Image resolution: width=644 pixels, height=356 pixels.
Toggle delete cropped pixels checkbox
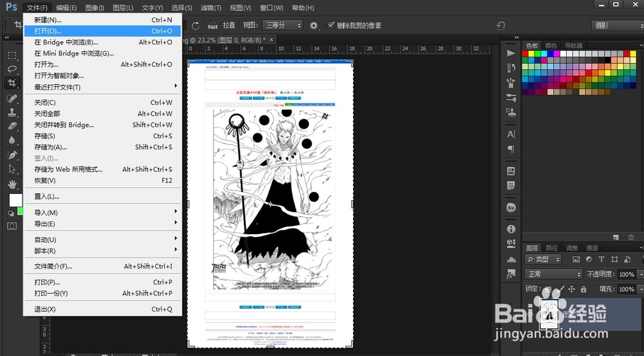point(331,25)
